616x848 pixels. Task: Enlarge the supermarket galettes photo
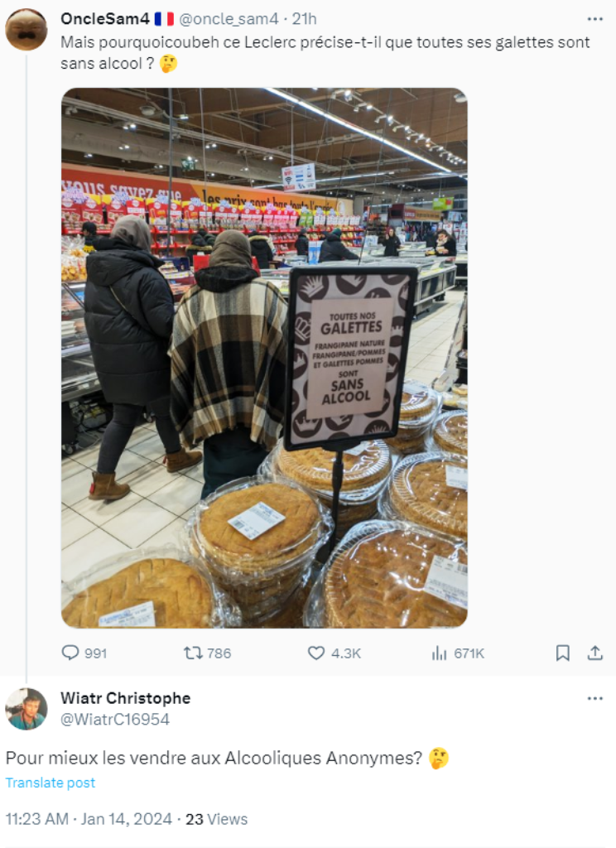[x=264, y=358]
